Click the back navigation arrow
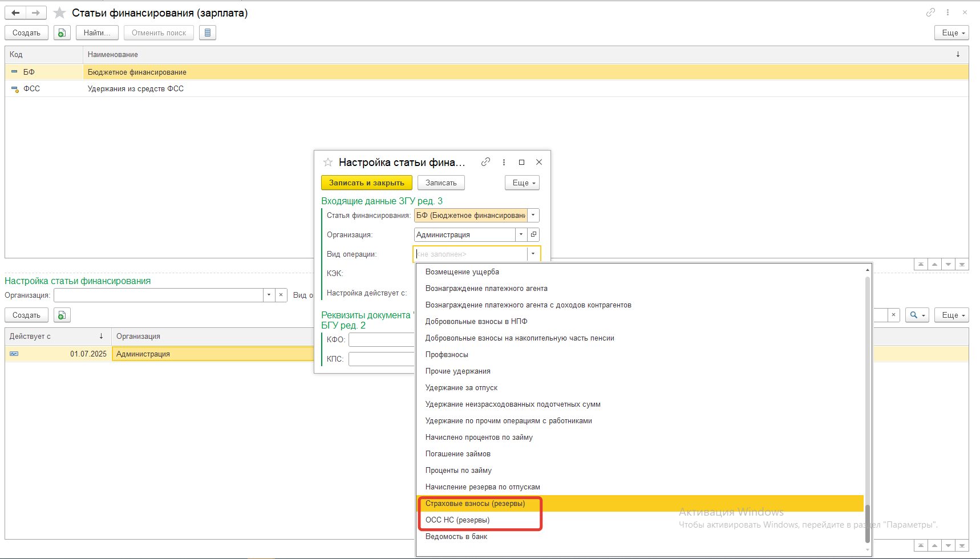The width and height of the screenshot is (980, 559). point(16,13)
